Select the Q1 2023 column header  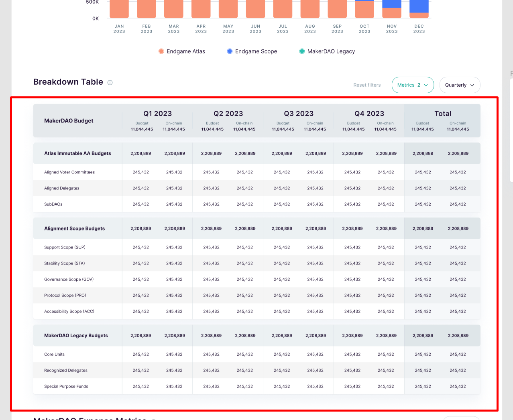click(157, 114)
